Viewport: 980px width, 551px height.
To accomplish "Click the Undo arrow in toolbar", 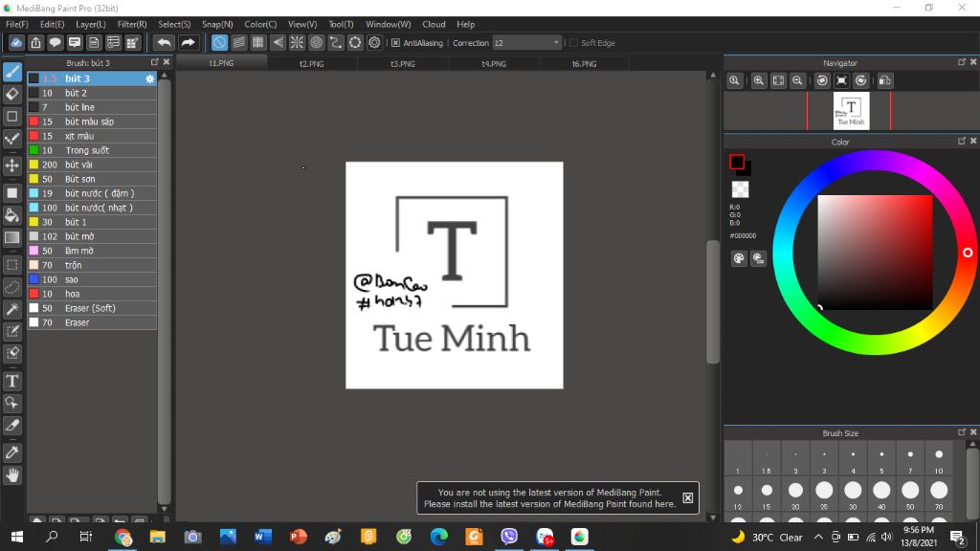I will (165, 42).
